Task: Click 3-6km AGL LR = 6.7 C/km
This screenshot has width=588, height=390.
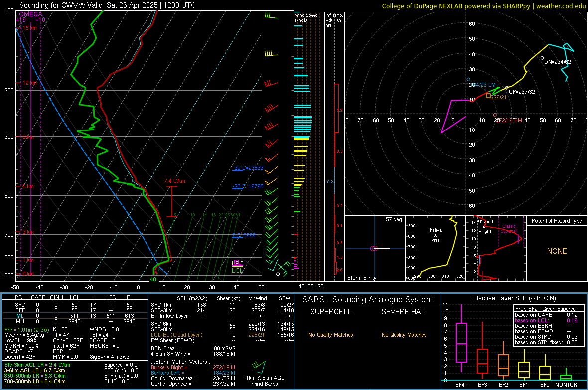Action: pos(34,370)
